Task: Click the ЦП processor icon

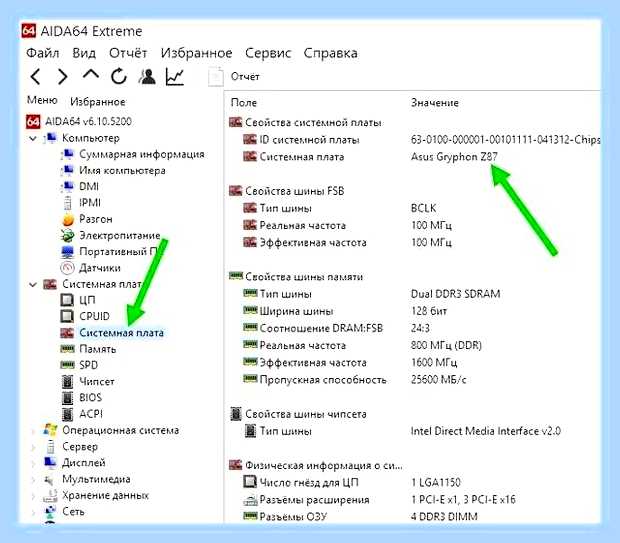Action: [x=67, y=300]
